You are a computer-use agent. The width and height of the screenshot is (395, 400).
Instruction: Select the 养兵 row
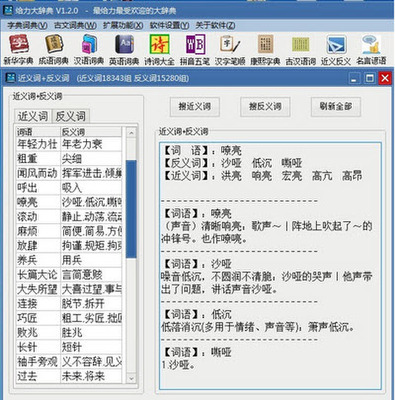pos(69,260)
